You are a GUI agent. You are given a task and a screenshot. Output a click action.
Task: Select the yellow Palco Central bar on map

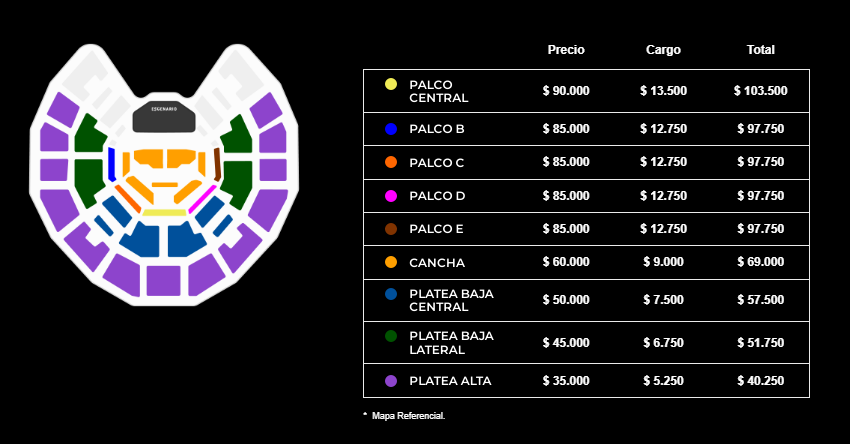pos(165,213)
